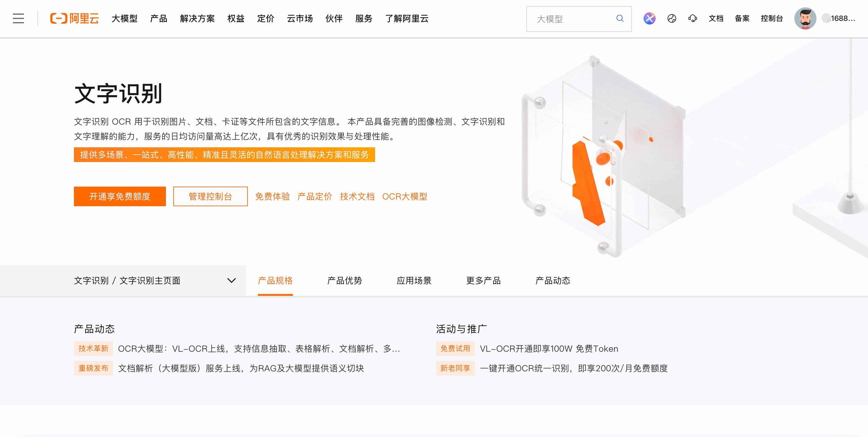Open the 产品 nav menu
The image size is (868, 437).
(x=159, y=18)
